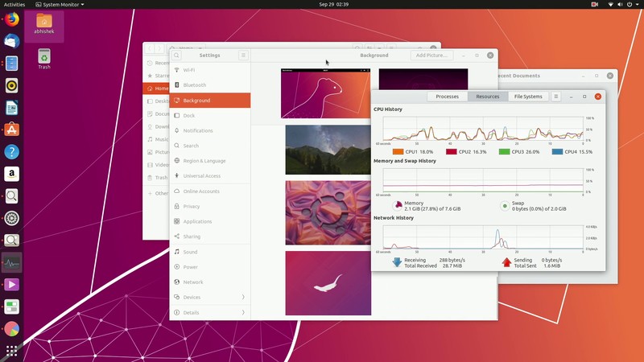
Task: Open the Help icon in the dock
Action: coord(11,151)
